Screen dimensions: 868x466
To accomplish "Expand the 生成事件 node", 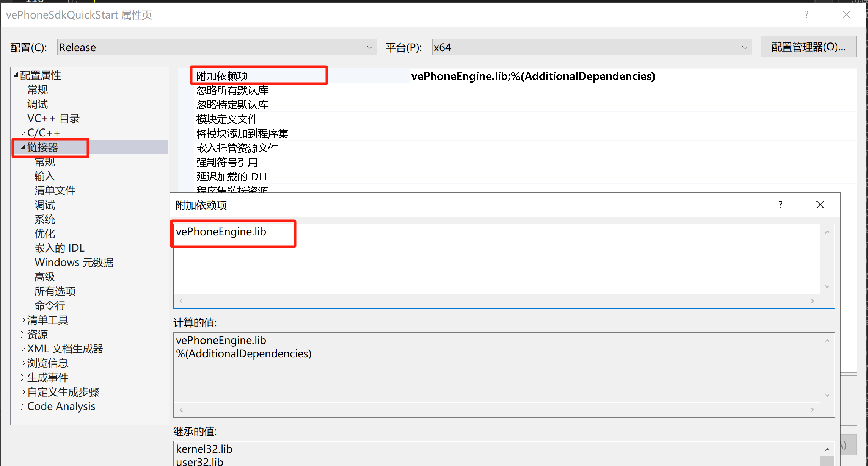I will [23, 378].
